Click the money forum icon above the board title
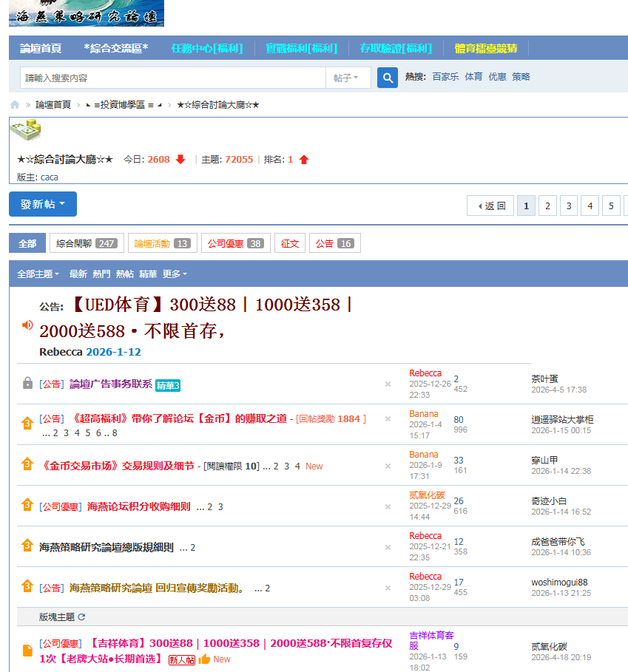Viewport: 628px width, 672px height. click(25, 130)
